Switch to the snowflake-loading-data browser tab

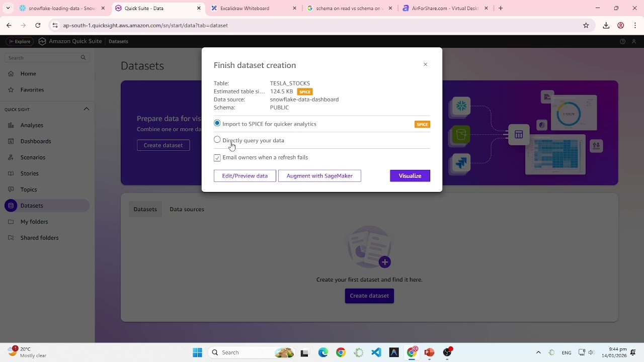[x=61, y=9]
